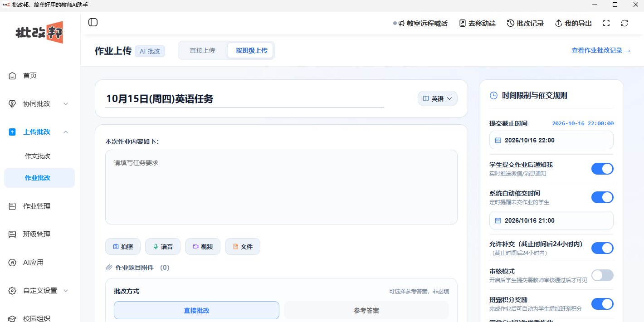Click the 去移动端 icon
The height and width of the screenshot is (322, 644).
463,24
